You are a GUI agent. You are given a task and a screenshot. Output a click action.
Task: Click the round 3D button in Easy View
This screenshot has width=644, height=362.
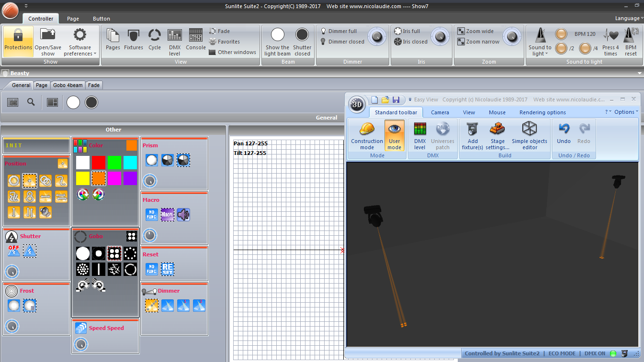pos(357,104)
